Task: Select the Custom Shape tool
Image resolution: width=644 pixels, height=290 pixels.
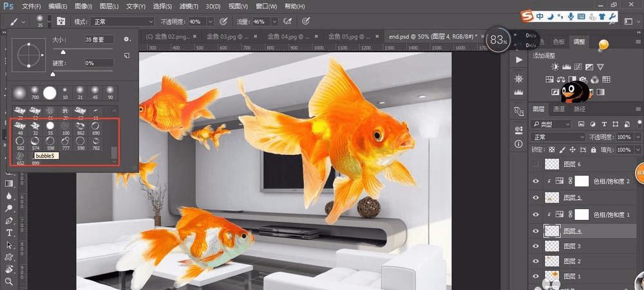Action: tap(9, 257)
